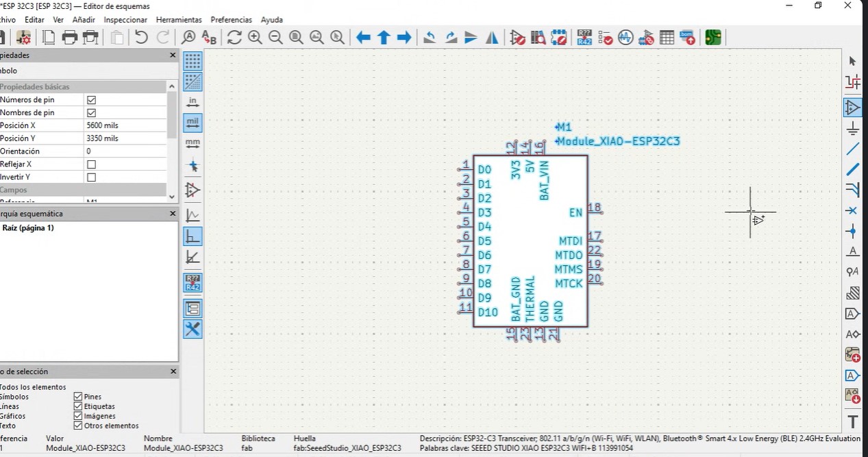The height and width of the screenshot is (457, 868).
Task: Open symbol fields table icon
Action: [667, 38]
